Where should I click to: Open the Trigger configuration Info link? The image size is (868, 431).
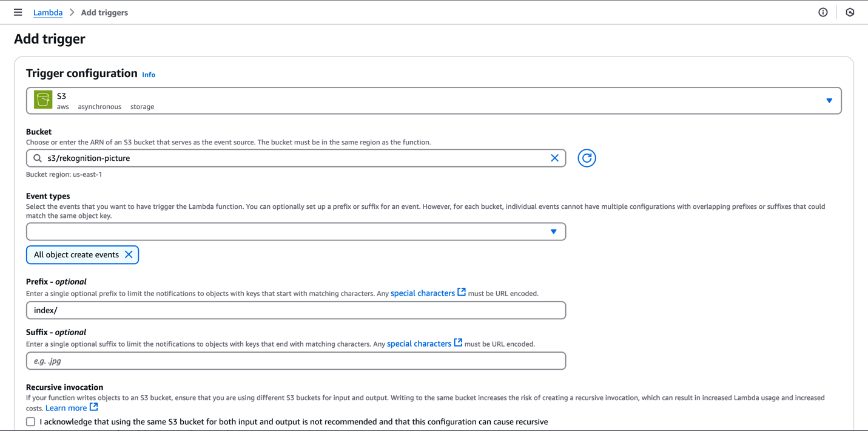point(149,75)
